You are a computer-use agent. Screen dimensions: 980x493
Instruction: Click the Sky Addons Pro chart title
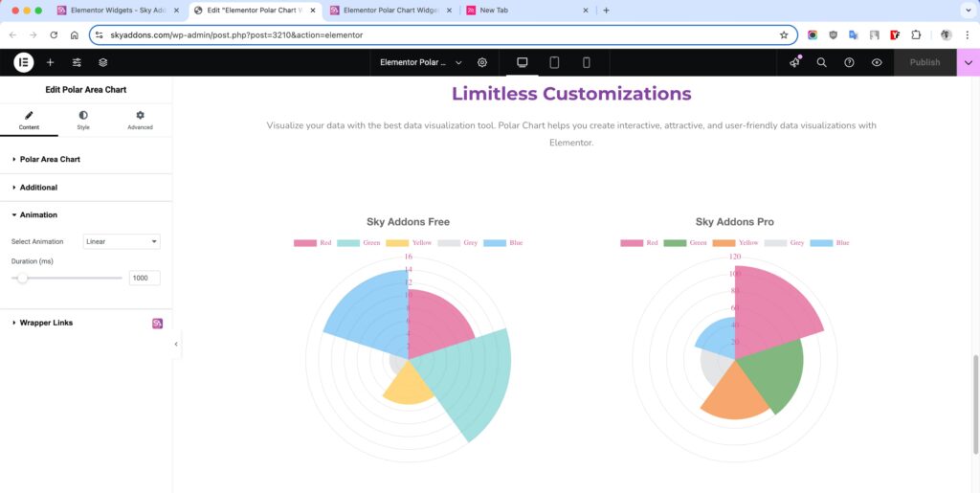[x=735, y=222]
